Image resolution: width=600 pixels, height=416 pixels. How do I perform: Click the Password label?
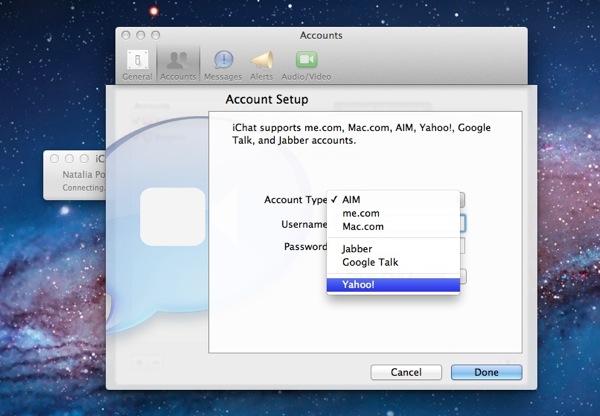(305, 246)
